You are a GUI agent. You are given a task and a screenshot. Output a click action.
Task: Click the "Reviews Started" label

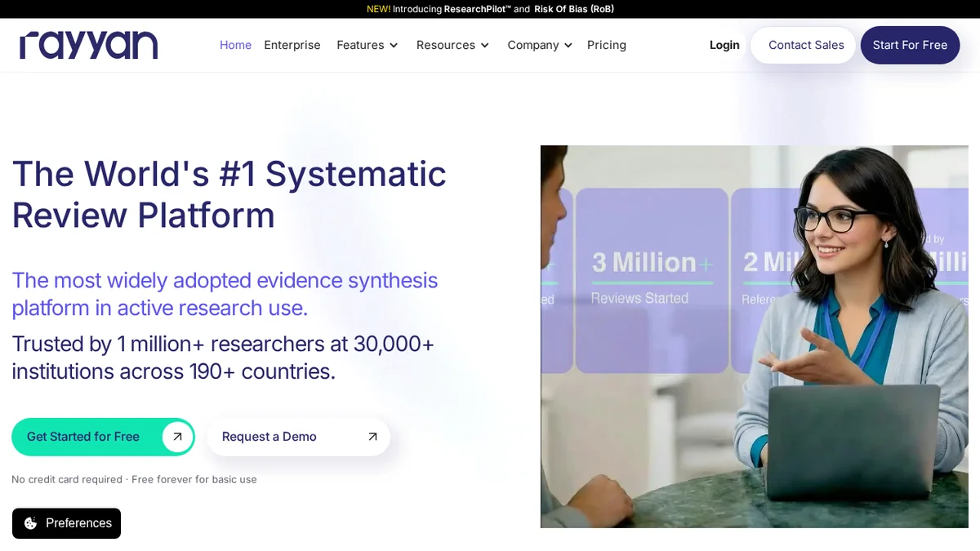639,298
